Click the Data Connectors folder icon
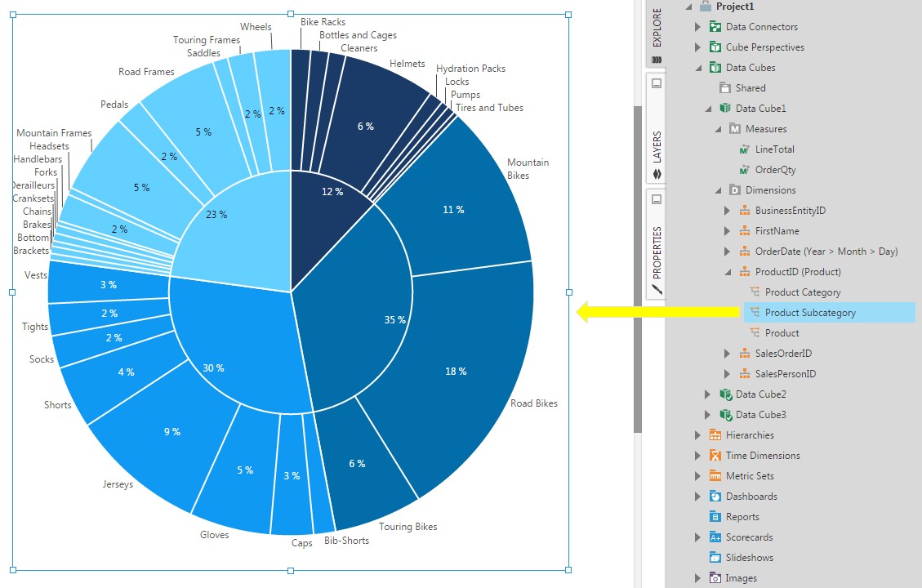This screenshot has width=922, height=588. [x=715, y=27]
